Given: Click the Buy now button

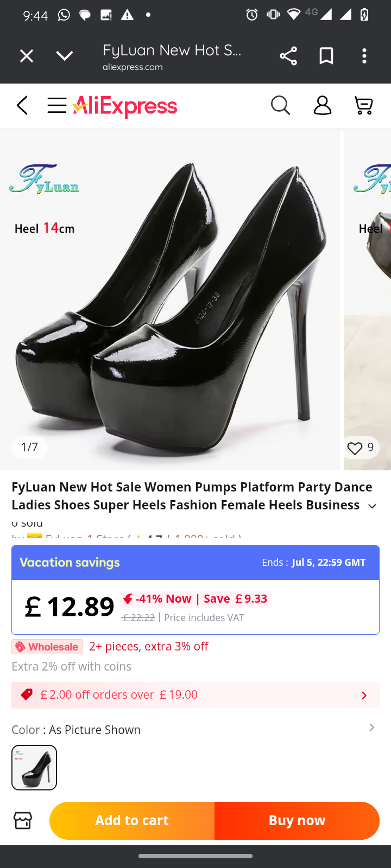Looking at the screenshot, I should [x=297, y=820].
